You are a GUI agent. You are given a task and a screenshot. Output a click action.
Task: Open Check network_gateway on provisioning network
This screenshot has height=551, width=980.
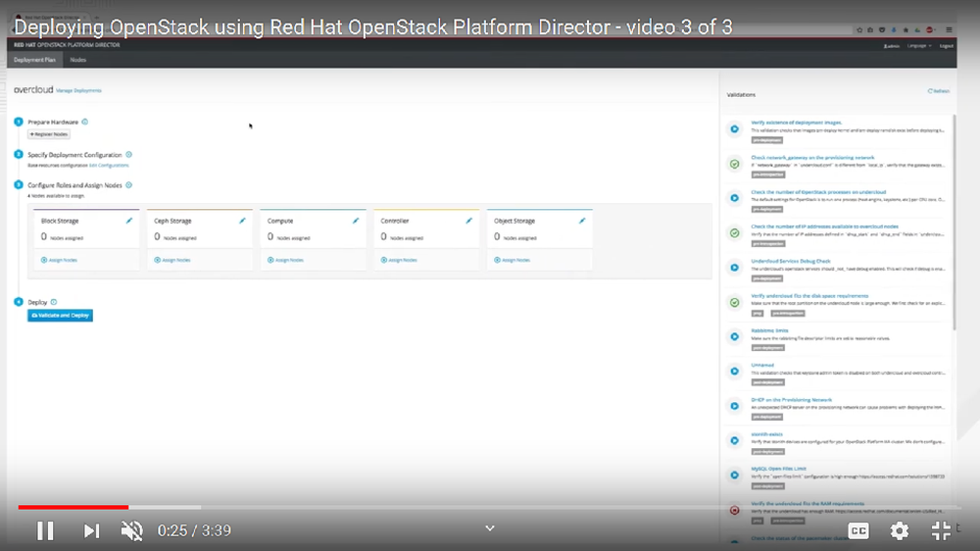812,158
